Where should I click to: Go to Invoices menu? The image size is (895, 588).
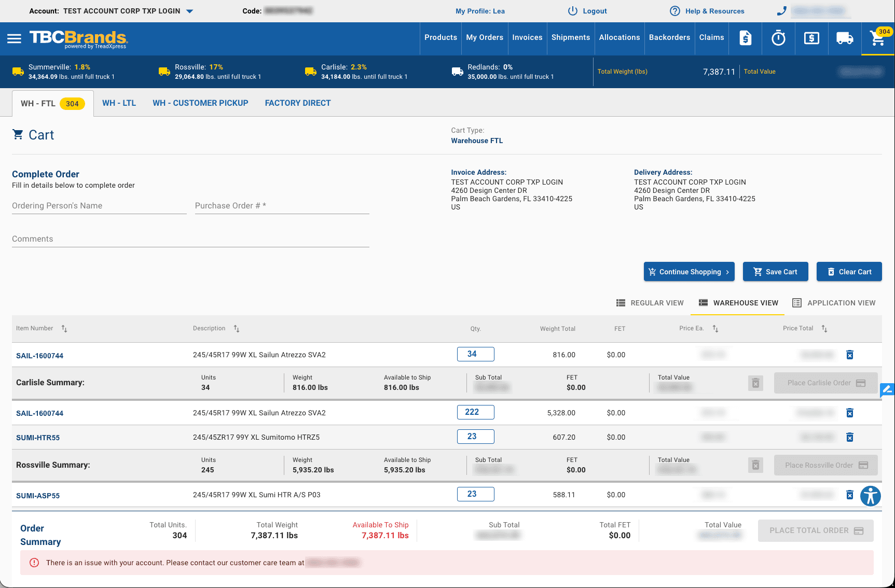527,38
